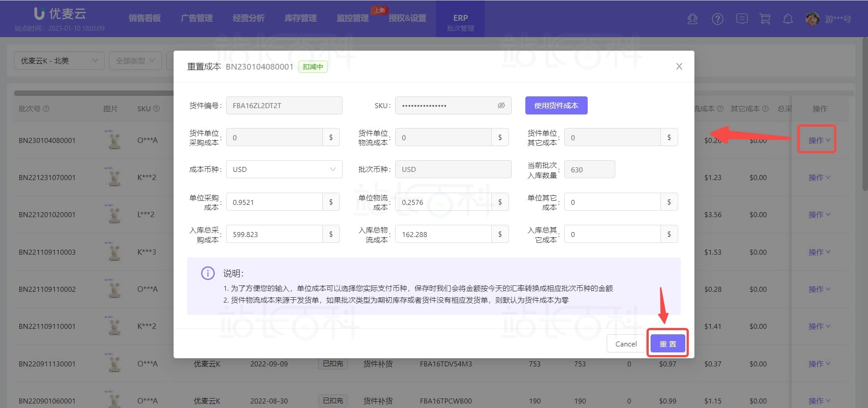The height and width of the screenshot is (408, 868).
Task: Click the 单位采购成本 input field
Action: point(274,202)
